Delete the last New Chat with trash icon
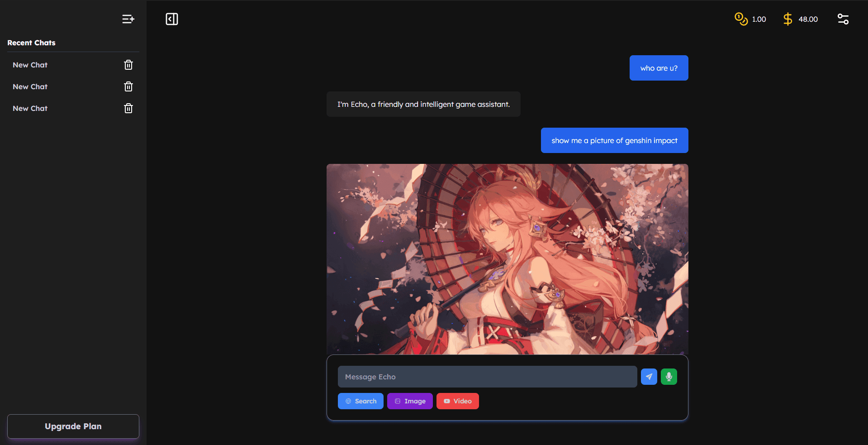This screenshot has height=445, width=868. [x=128, y=108]
